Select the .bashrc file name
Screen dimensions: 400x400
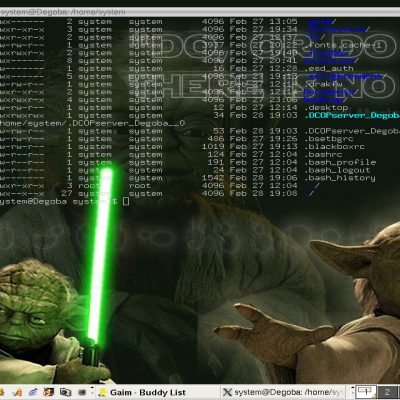323,154
